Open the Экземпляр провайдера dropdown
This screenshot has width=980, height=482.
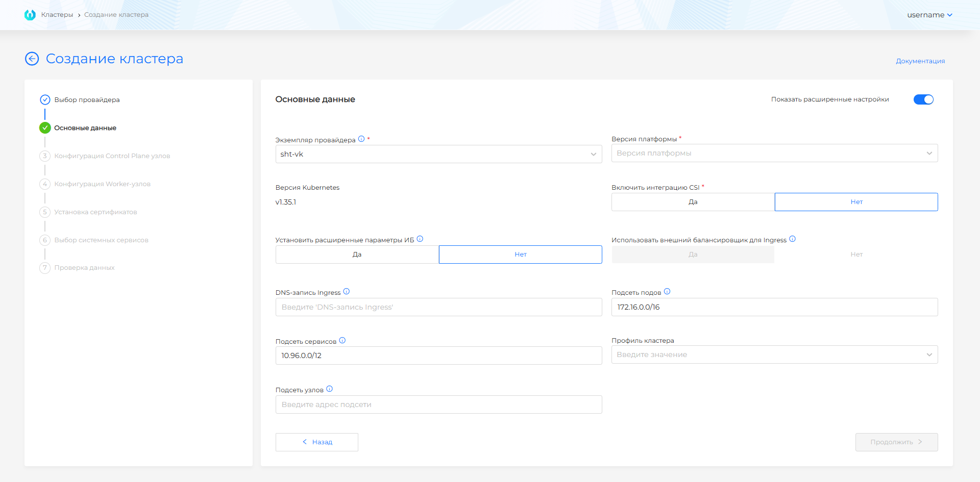(x=439, y=154)
